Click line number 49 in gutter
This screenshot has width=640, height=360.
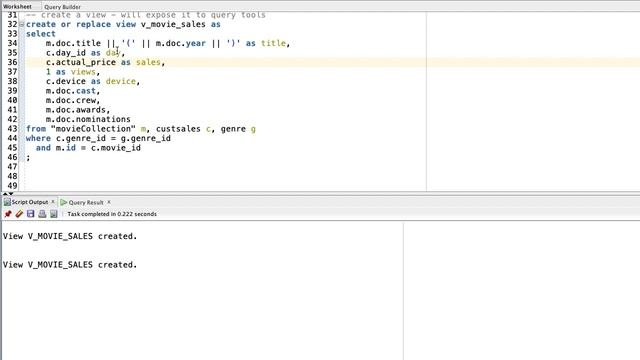pos(12,186)
